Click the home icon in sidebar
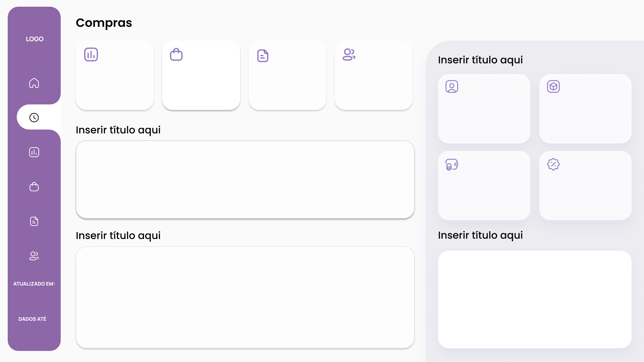 point(34,83)
